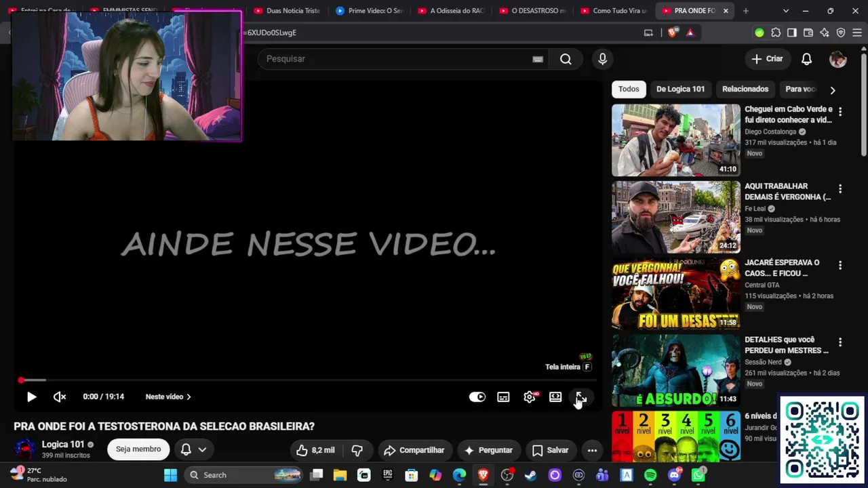This screenshot has width=868, height=488.
Task: Enter full screen with the Tela inteira icon
Action: click(581, 397)
